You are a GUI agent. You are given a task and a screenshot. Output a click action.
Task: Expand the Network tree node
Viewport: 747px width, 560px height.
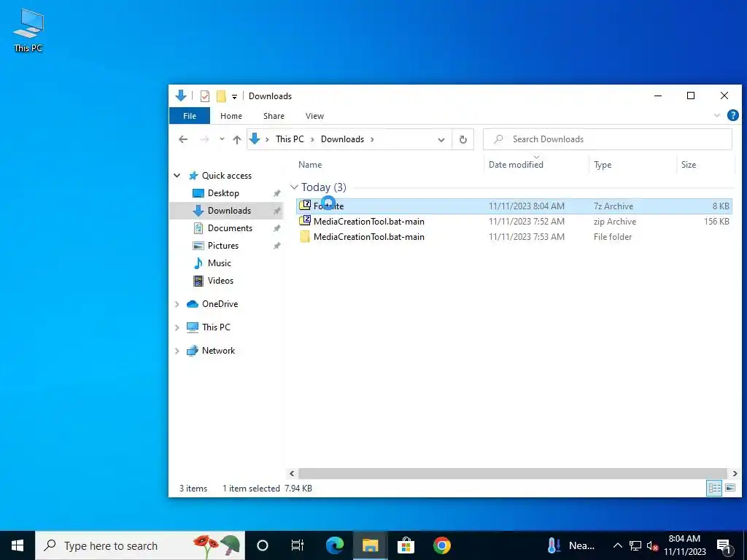177,351
